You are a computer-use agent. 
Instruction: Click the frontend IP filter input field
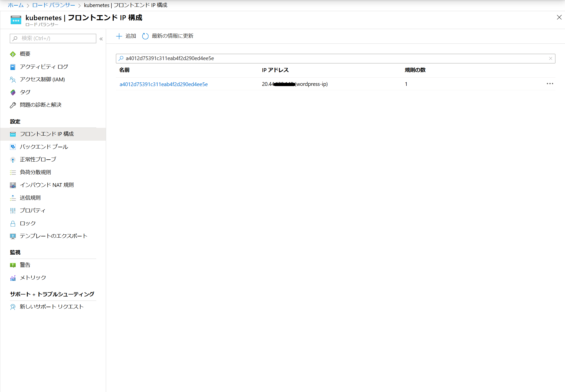coord(335,58)
